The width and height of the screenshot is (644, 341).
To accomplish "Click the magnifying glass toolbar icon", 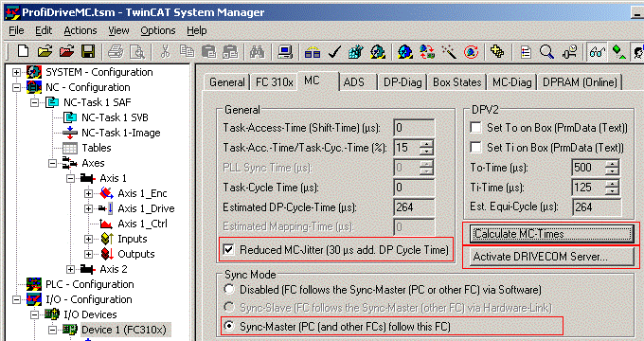I will click(x=546, y=52).
